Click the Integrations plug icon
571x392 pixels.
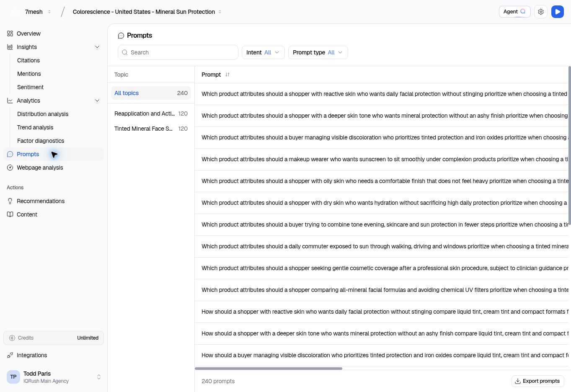(10, 355)
